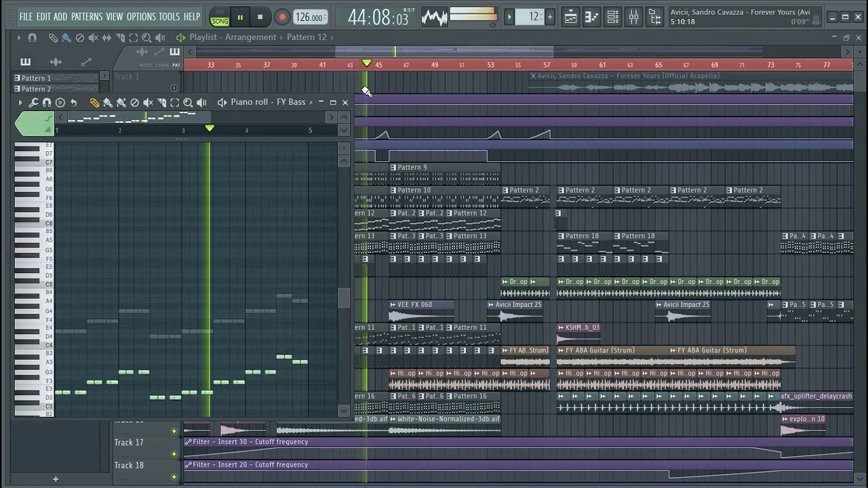Select Pattern 2 in the Picker
The image size is (868, 488).
(57, 89)
